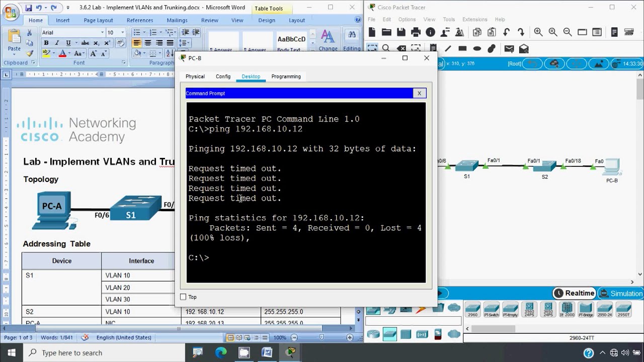Toggle Subscript in Word ribbon
The image size is (644, 362).
coord(97,43)
